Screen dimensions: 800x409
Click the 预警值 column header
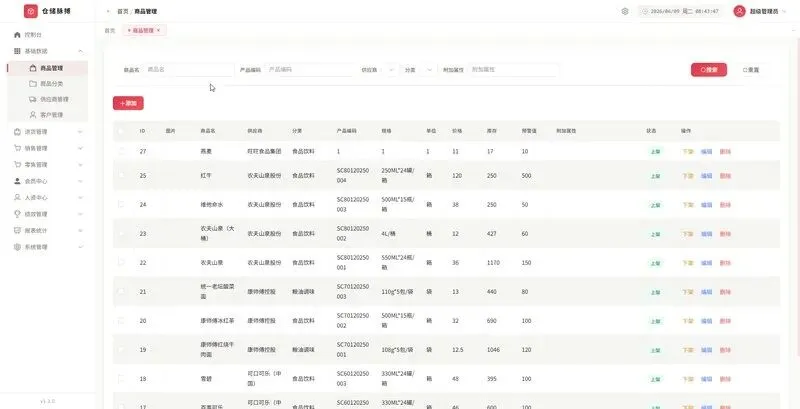528,131
